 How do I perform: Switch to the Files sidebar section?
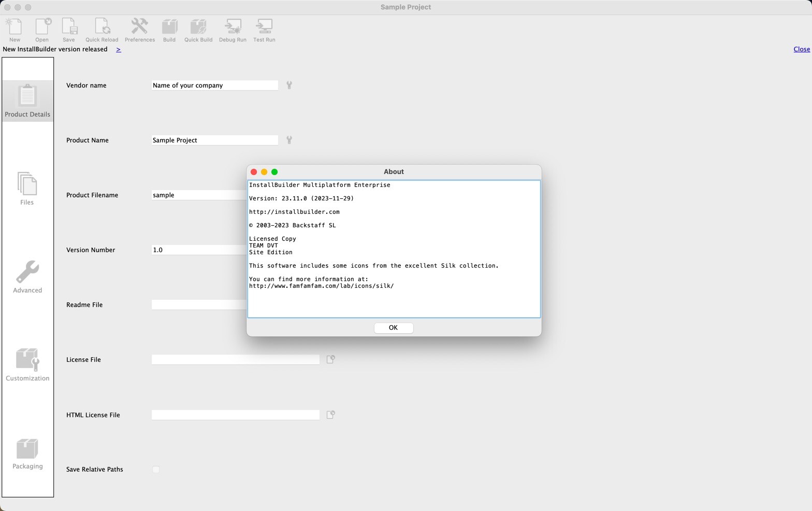[x=27, y=188]
